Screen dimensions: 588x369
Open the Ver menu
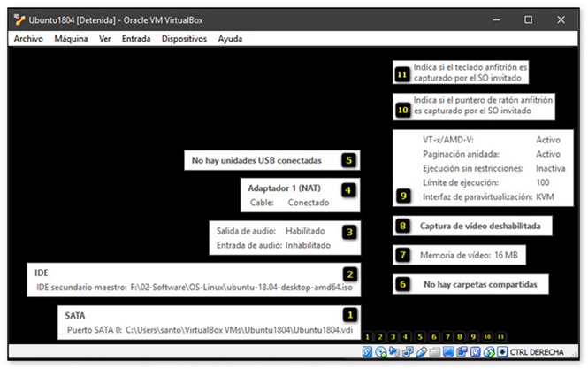coord(104,39)
